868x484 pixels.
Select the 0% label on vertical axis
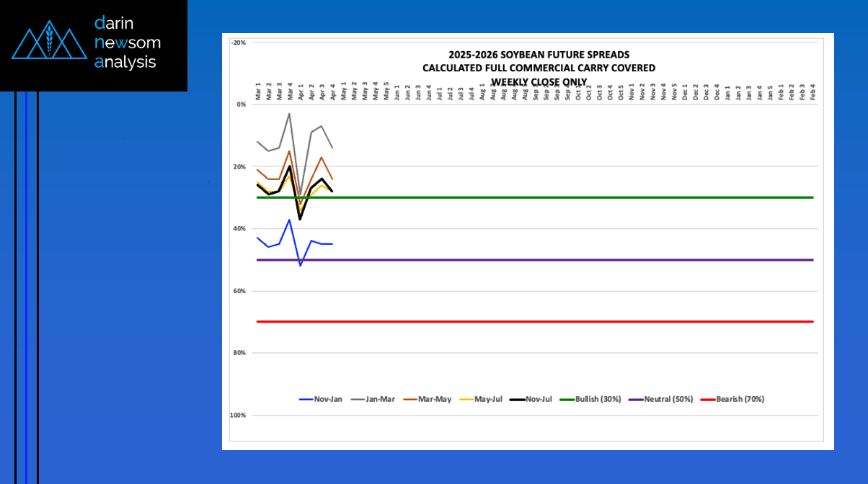pos(241,104)
